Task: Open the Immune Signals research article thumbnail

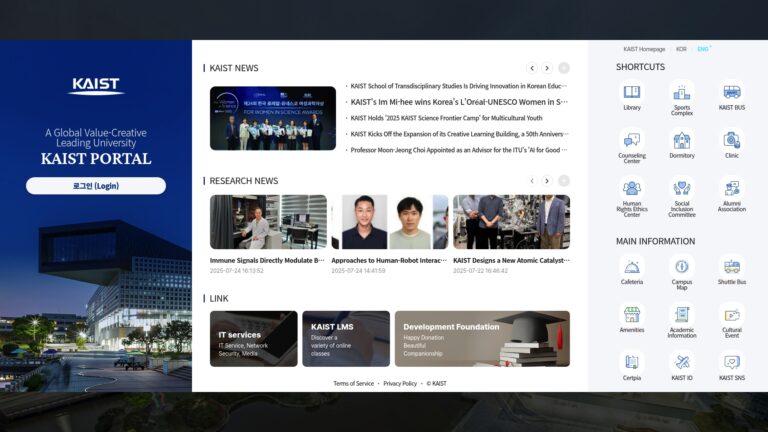Action: (x=268, y=222)
